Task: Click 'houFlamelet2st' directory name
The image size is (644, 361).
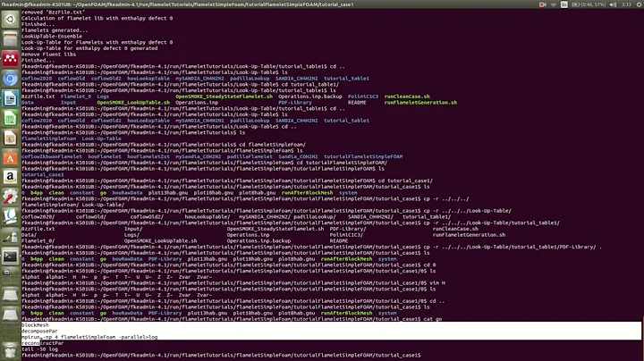Action: 148,156
